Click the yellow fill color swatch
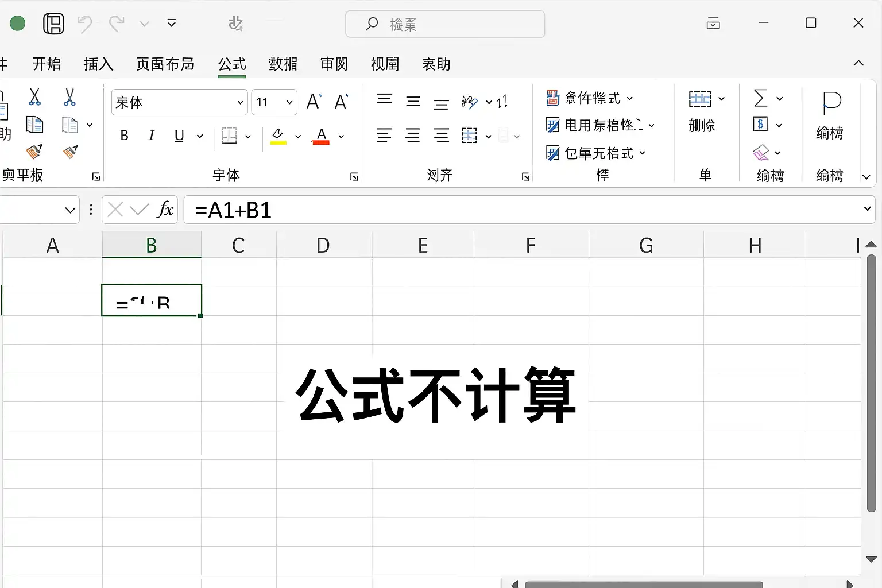Screen dimensions: 882x588 pyautogui.click(x=278, y=136)
